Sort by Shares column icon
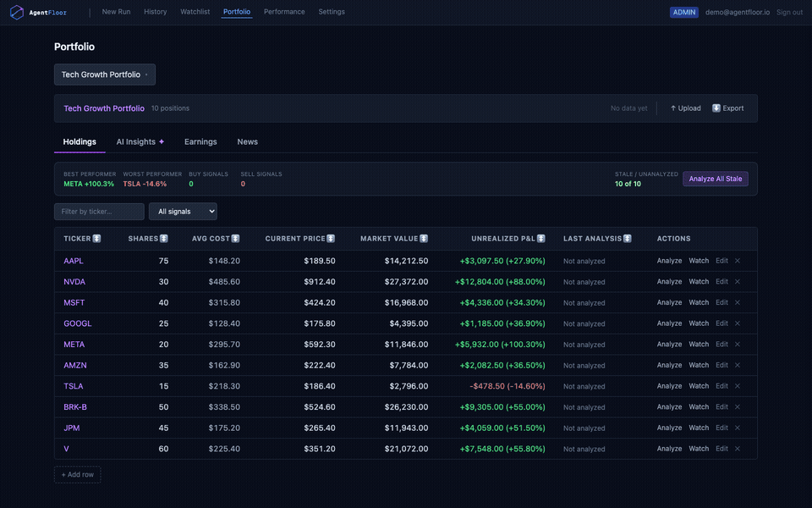The image size is (812, 508). pyautogui.click(x=163, y=239)
